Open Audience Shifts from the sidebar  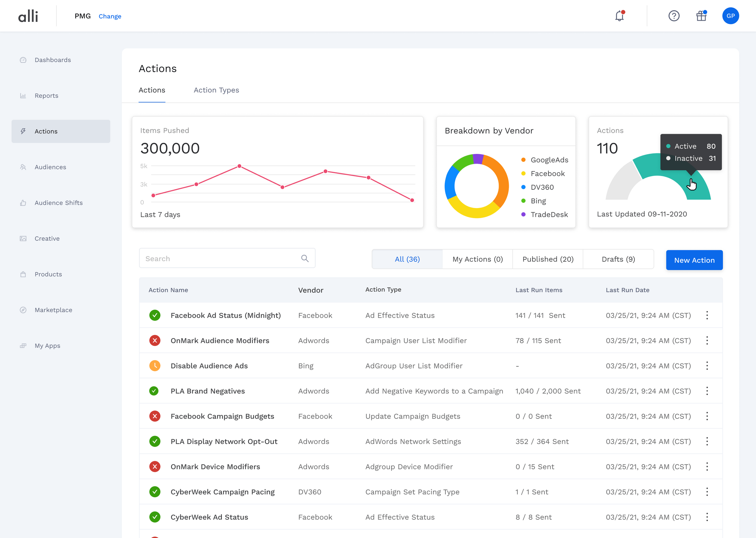click(58, 203)
